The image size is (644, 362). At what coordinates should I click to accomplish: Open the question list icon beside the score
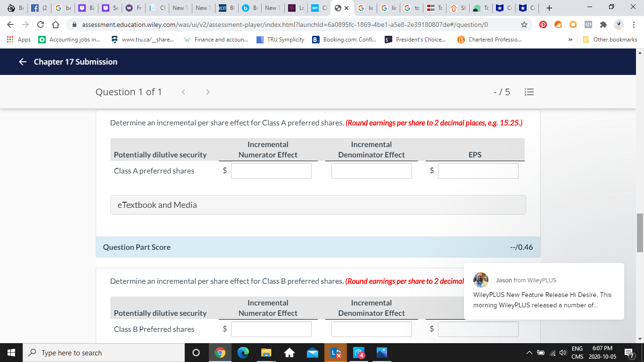[529, 92]
